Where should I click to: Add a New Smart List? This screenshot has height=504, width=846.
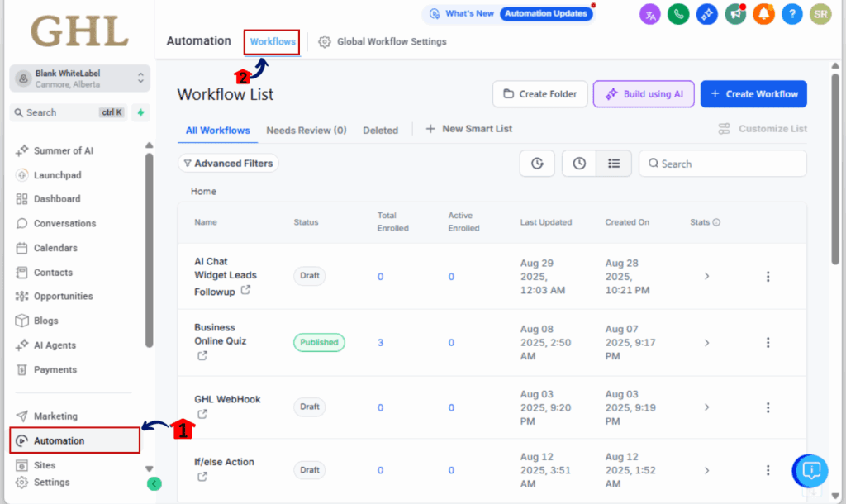click(469, 129)
